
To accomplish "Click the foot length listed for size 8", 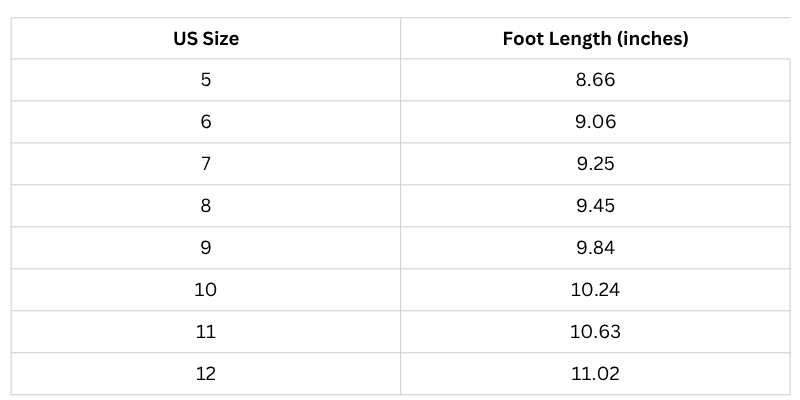I will coord(595,206).
